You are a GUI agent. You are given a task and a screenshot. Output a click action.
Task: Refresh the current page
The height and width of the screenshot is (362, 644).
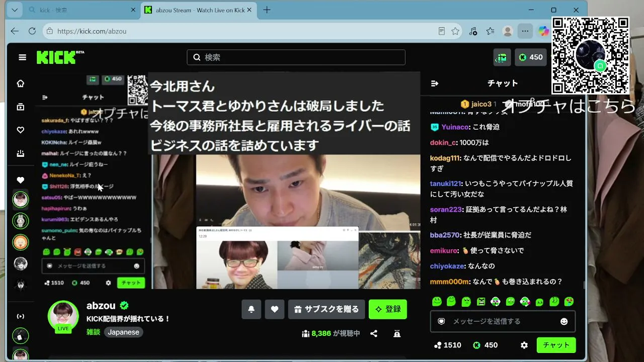click(32, 31)
